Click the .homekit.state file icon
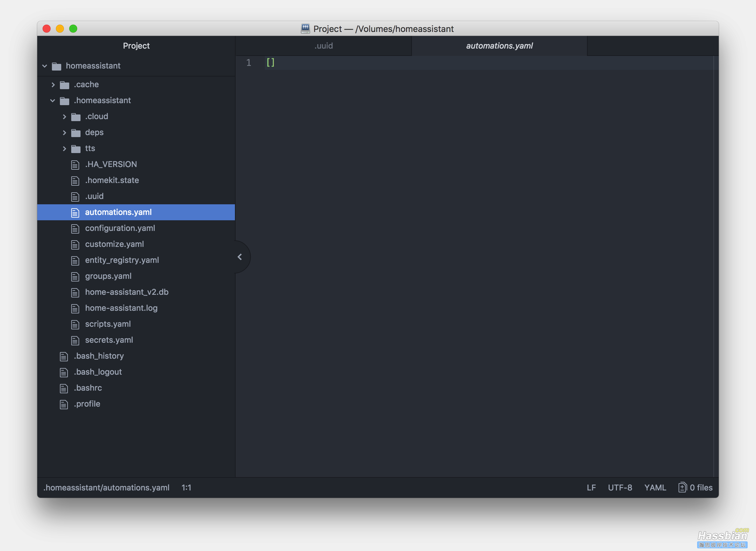The width and height of the screenshot is (756, 551). [75, 181]
